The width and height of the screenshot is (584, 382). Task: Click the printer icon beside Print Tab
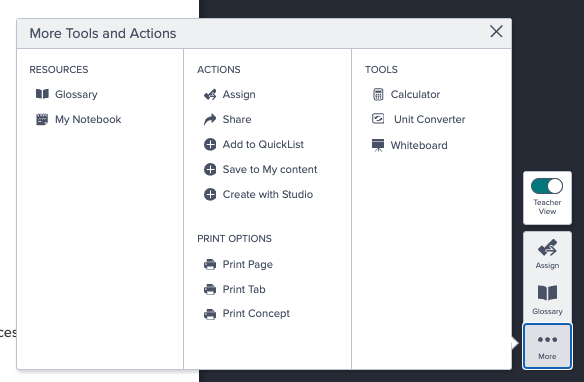[210, 289]
